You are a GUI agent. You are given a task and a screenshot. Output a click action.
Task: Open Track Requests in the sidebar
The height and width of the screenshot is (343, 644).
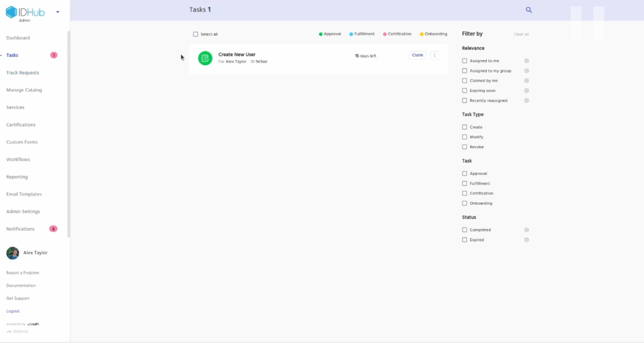pyautogui.click(x=23, y=73)
